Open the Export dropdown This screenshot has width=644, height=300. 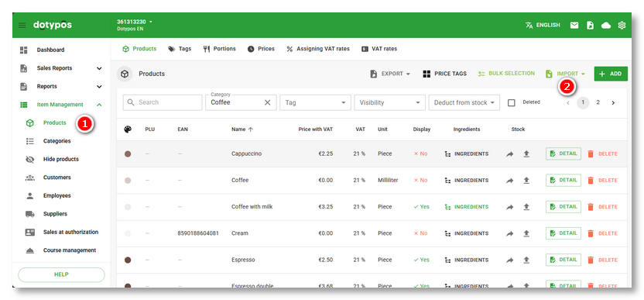pyautogui.click(x=390, y=74)
